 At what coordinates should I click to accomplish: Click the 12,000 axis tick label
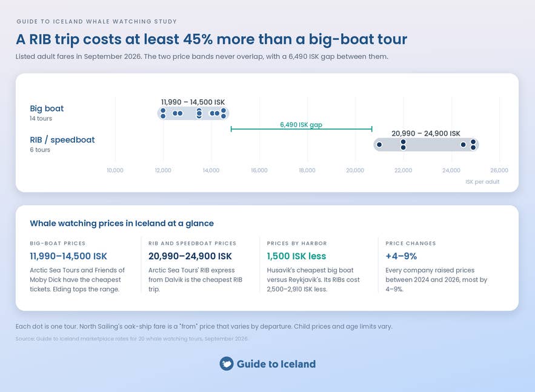tap(163, 170)
